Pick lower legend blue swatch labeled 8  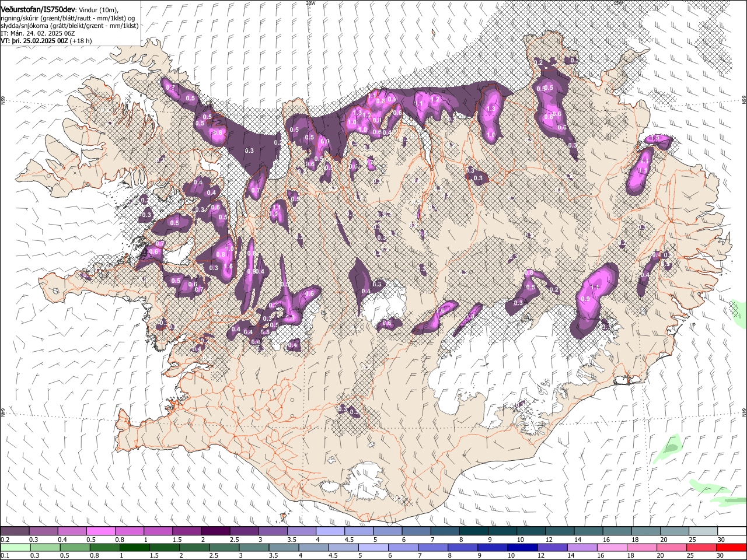463,548
